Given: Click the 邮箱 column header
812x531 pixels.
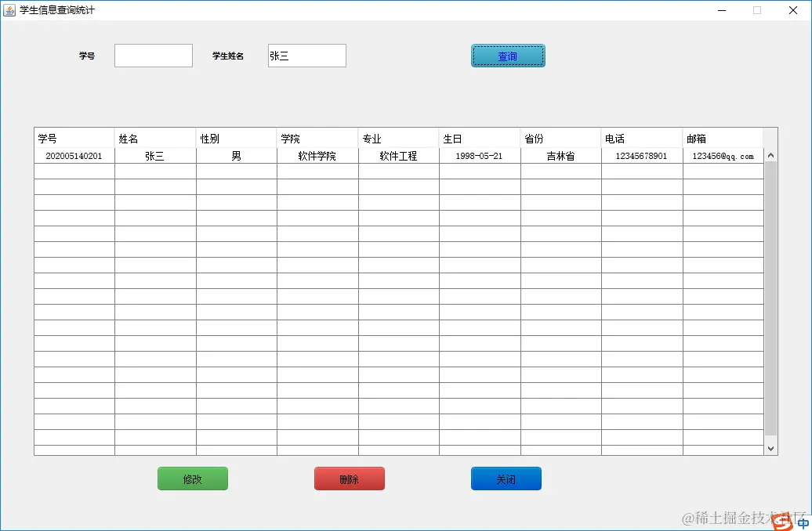Looking at the screenshot, I should click(x=723, y=138).
